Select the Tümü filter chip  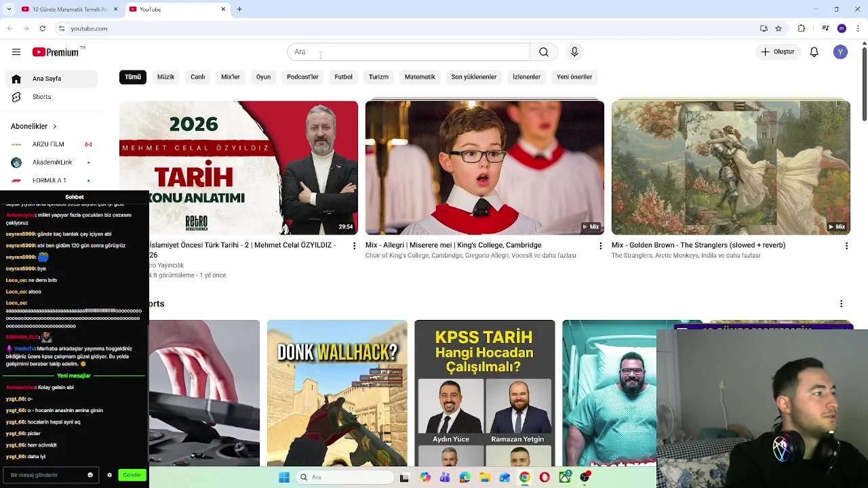coord(133,77)
